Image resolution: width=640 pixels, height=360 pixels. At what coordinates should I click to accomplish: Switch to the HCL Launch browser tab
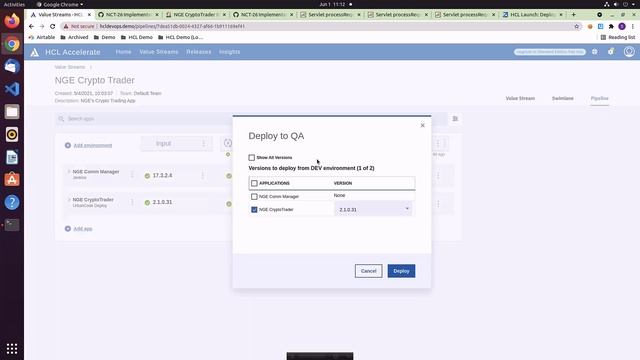[x=532, y=14]
